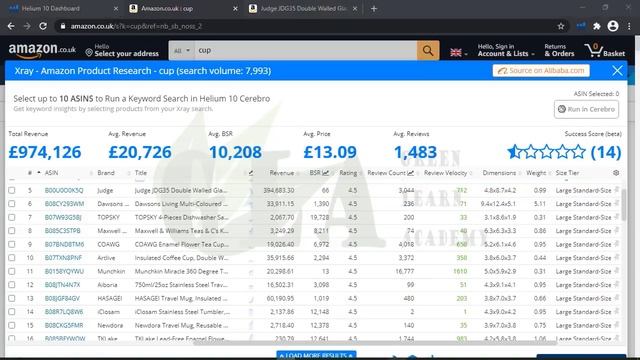Image resolution: width=640 pixels, height=360 pixels.
Task: Sort the table by Rating column header
Action: pyautogui.click(x=348, y=173)
